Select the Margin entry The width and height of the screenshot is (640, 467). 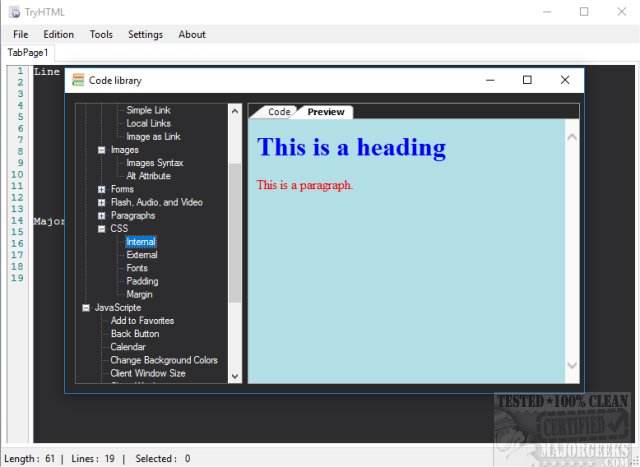(139, 294)
